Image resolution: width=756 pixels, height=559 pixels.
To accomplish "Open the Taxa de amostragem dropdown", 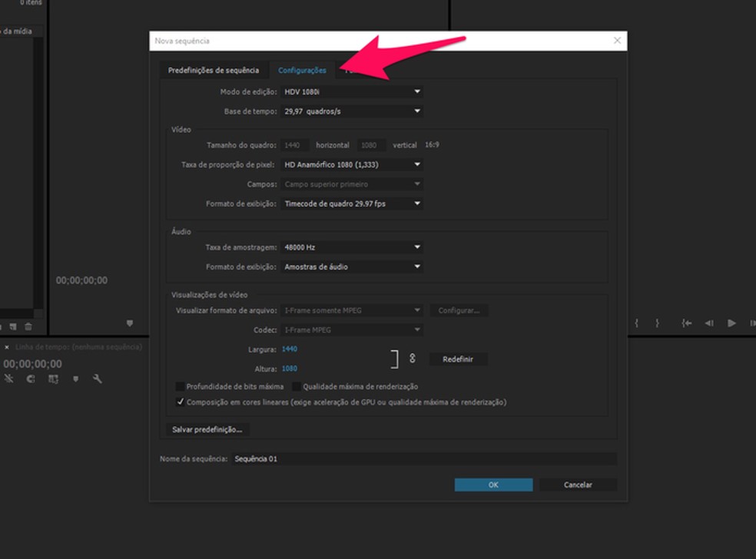I will click(352, 247).
